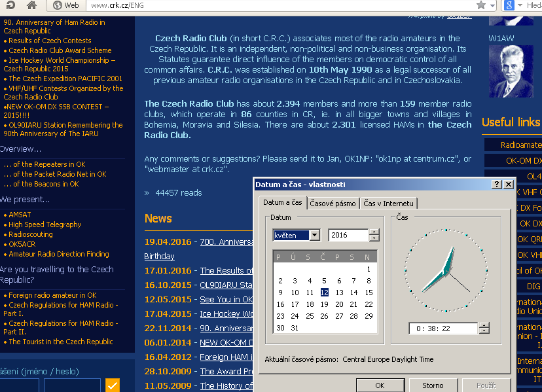Click the time field showing 0:38:22

coord(444,329)
